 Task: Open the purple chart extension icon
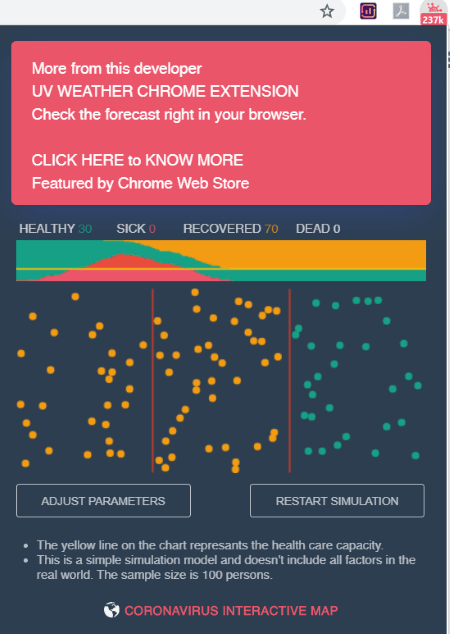click(368, 11)
